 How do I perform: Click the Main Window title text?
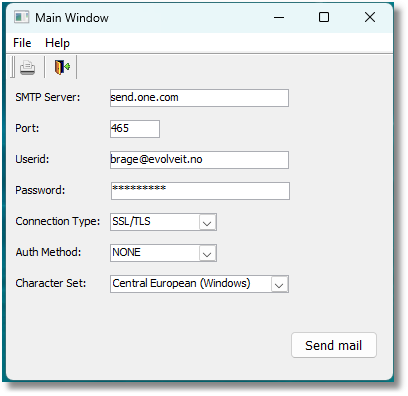tap(72, 18)
